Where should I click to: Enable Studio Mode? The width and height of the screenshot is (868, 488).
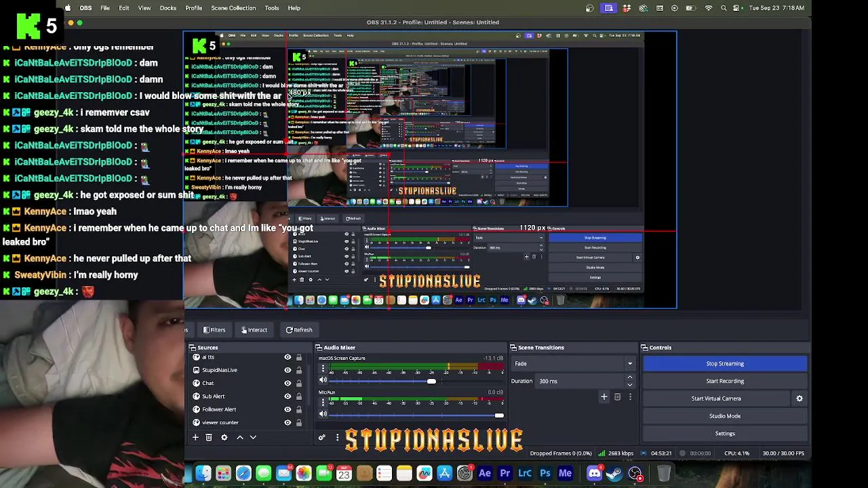point(725,416)
